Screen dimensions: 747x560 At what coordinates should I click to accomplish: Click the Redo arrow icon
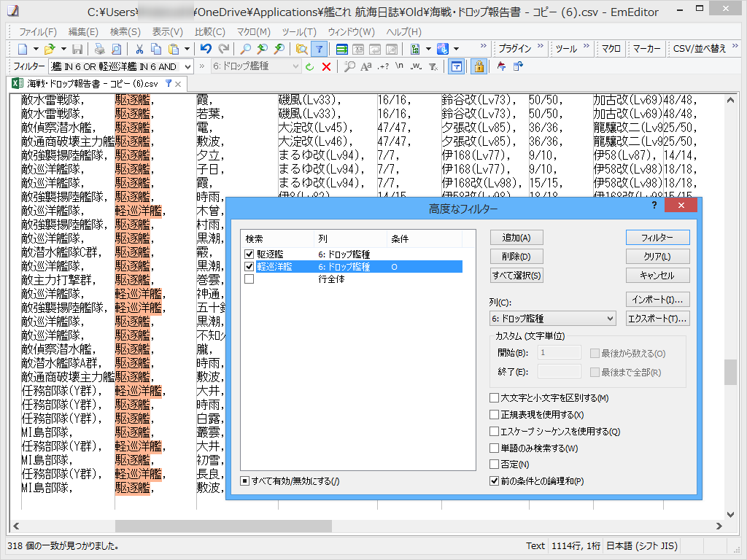click(x=223, y=49)
